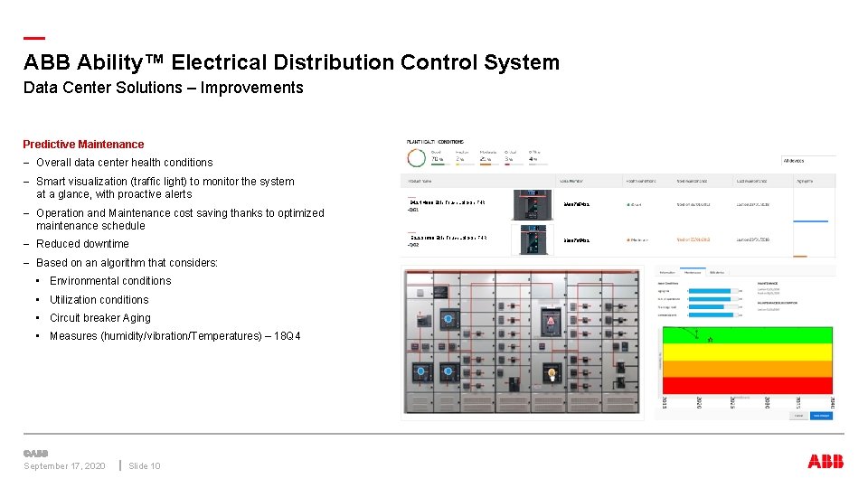Click the orange band of the aging chart
The height and width of the screenshot is (488, 868).
748,369
